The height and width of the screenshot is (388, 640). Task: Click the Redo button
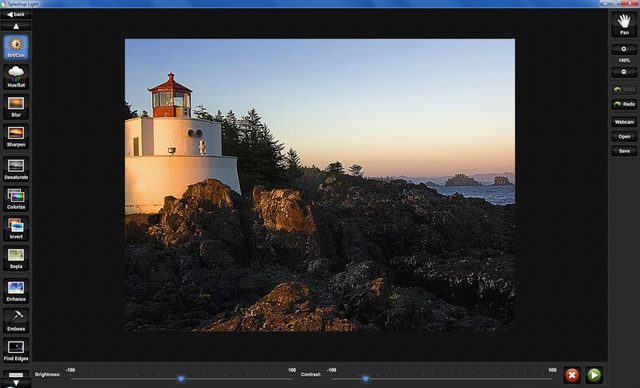tap(624, 104)
